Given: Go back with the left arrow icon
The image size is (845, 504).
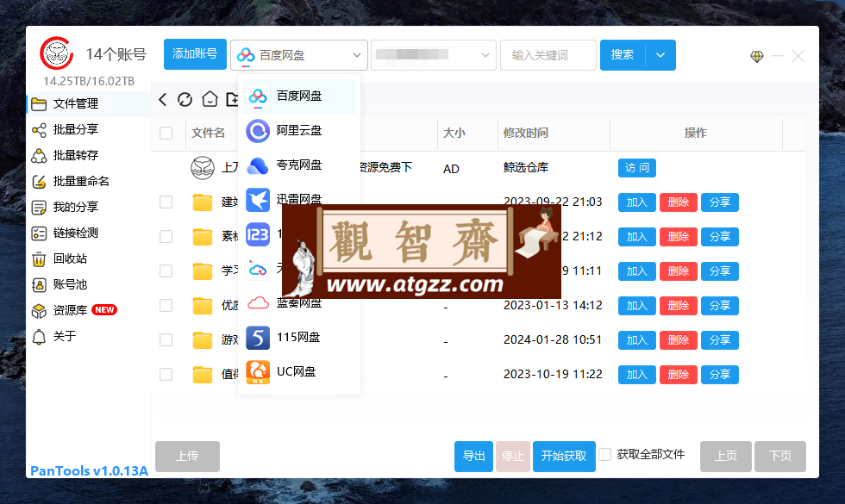Looking at the screenshot, I should coord(163,99).
